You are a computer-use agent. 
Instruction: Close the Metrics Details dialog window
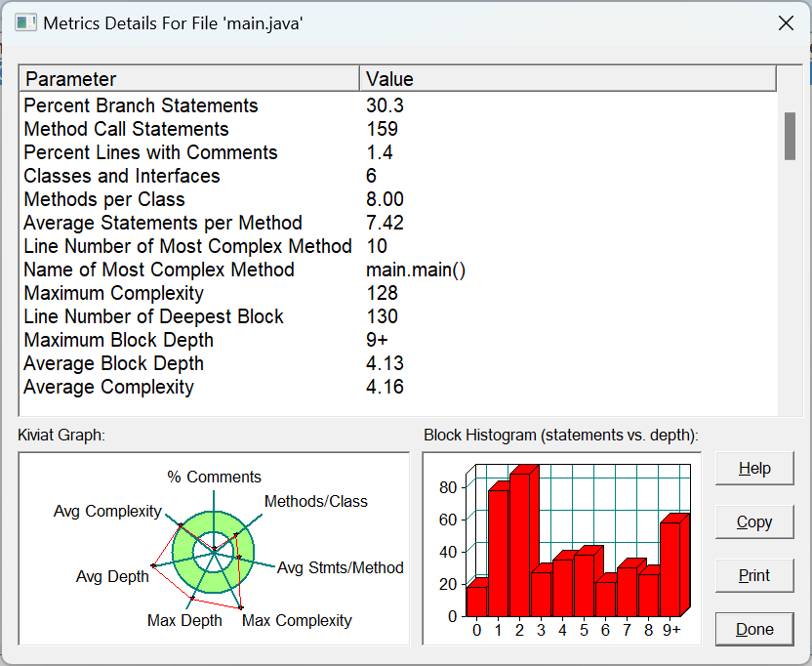tap(786, 23)
